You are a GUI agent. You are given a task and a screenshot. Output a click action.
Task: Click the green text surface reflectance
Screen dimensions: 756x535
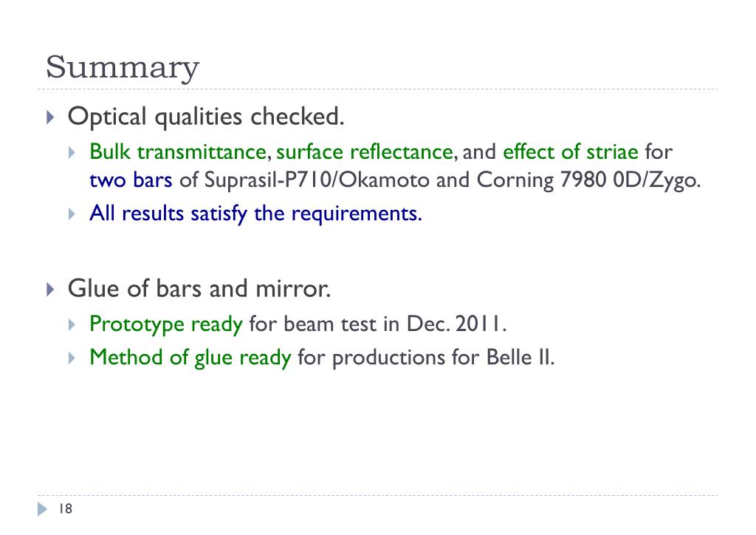[x=364, y=152]
